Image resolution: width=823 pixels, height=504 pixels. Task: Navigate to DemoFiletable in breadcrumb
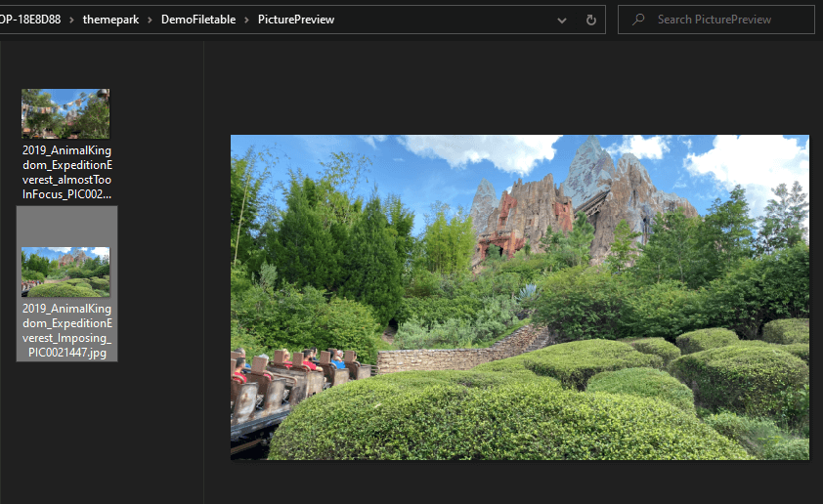[x=198, y=20]
